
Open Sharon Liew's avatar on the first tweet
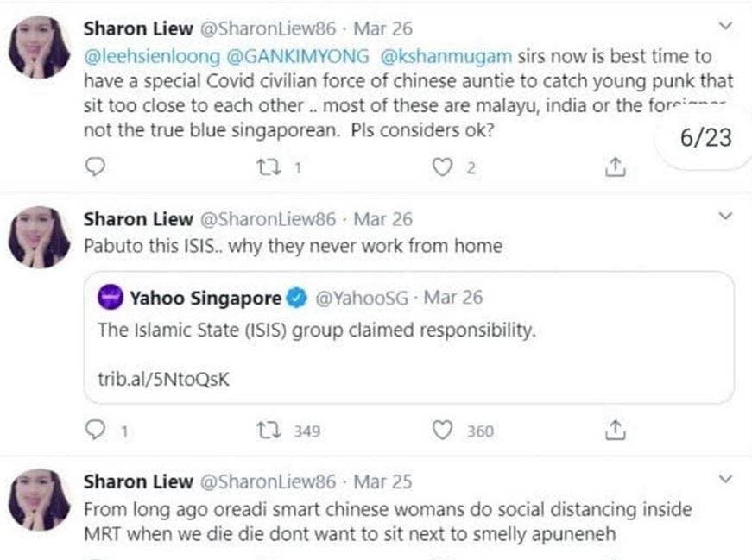[39, 47]
